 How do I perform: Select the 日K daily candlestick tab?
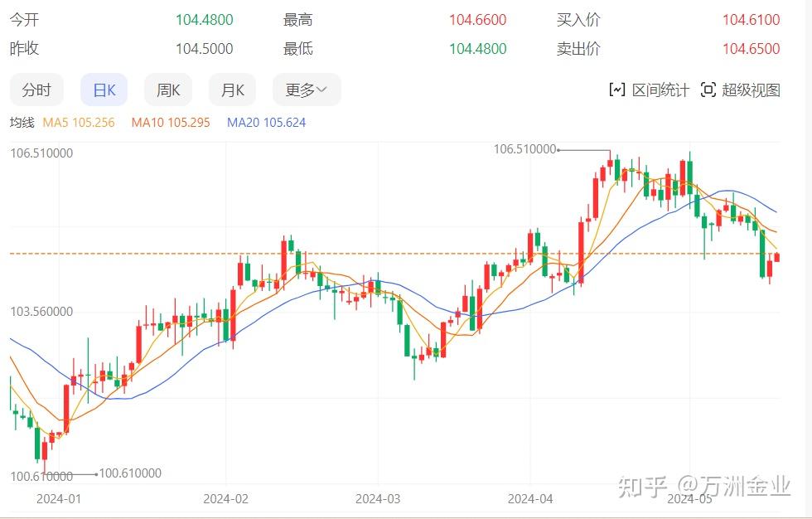pyautogui.click(x=104, y=90)
